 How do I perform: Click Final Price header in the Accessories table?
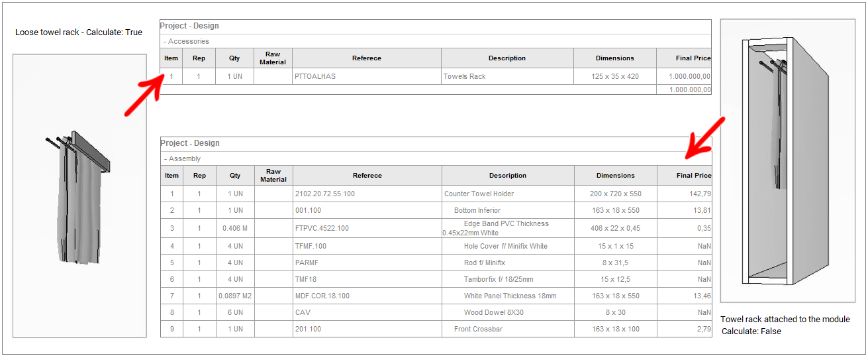tap(693, 58)
